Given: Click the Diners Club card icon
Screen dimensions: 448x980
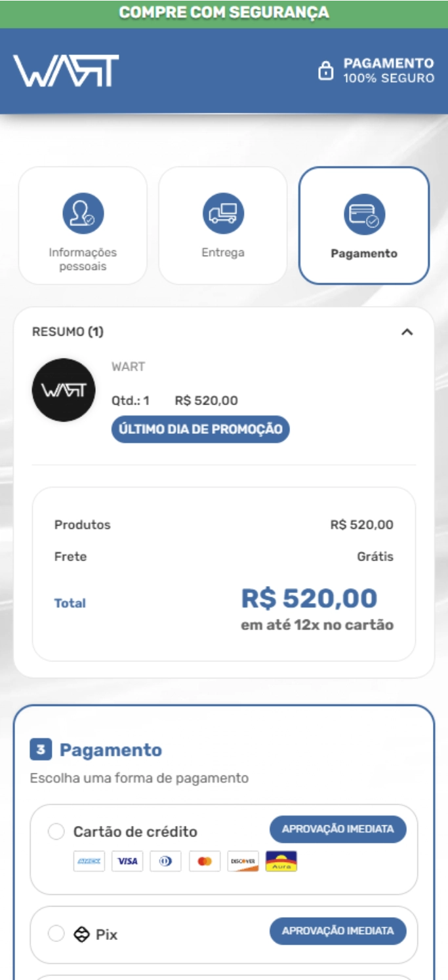Looking at the screenshot, I should pyautogui.click(x=165, y=861).
